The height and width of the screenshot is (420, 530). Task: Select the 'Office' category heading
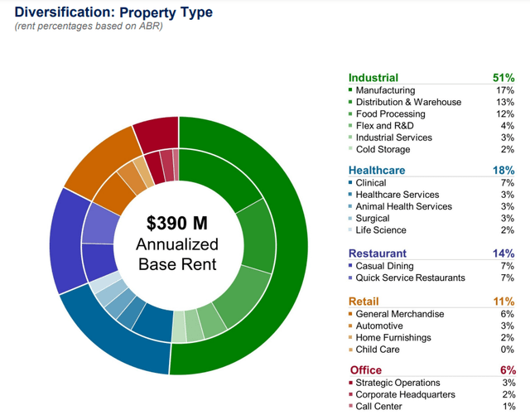tap(366, 370)
